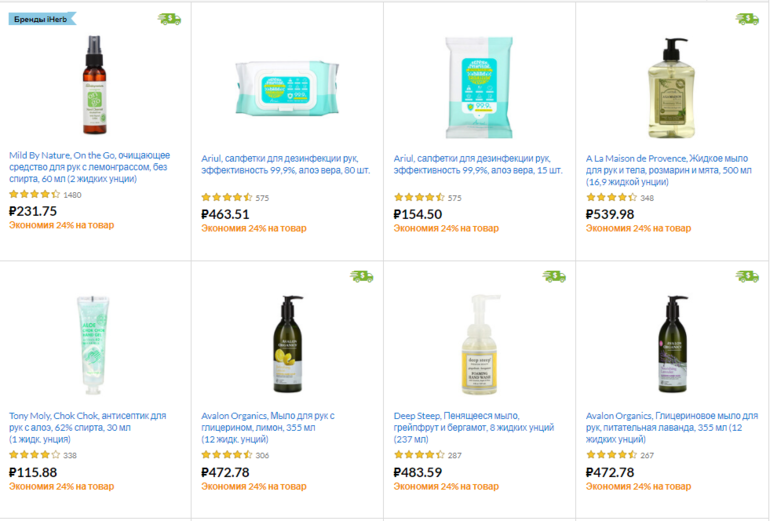Click the star rating of Deep Steep foaming soap
This screenshot has height=521, width=770.
(419, 455)
